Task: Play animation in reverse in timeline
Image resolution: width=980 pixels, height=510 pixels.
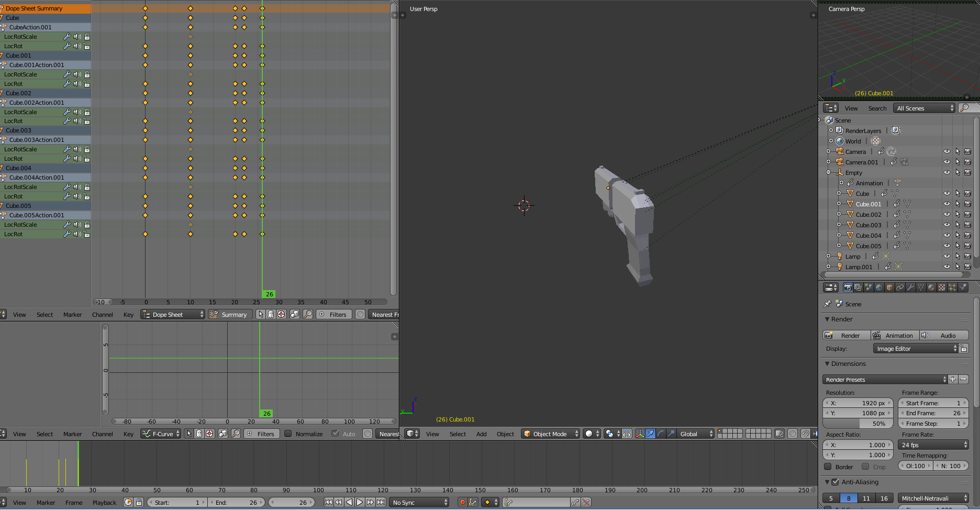Action: coord(349,502)
